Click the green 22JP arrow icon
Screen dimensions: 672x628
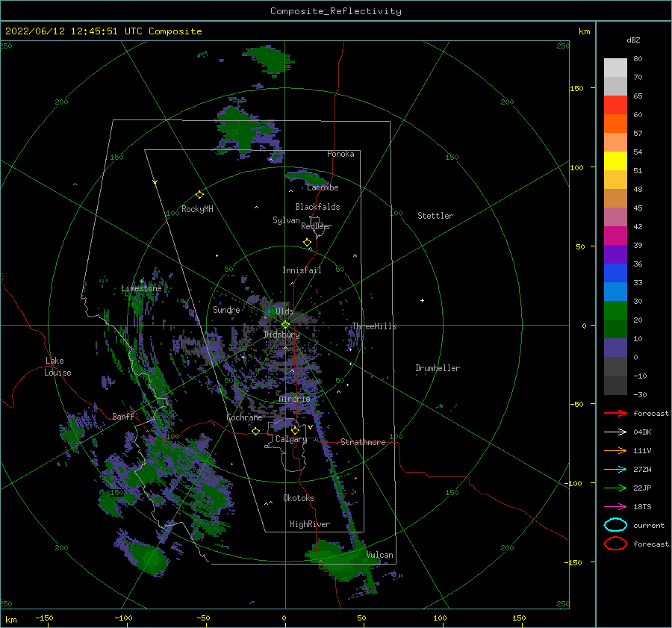(x=615, y=488)
